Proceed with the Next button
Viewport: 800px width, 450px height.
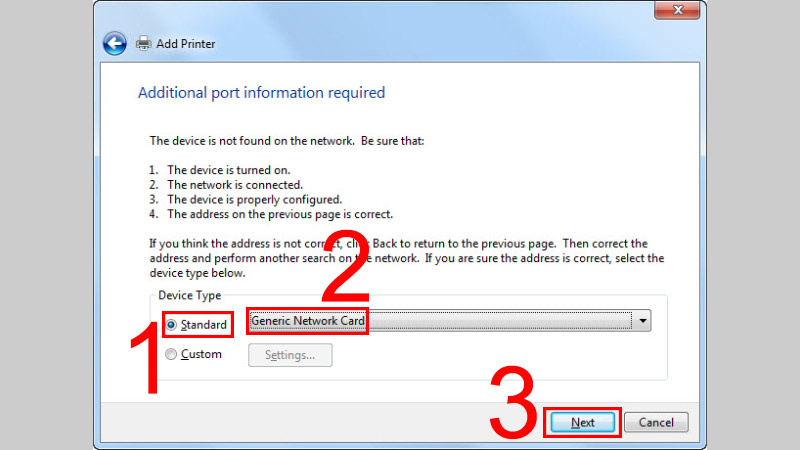coord(583,422)
